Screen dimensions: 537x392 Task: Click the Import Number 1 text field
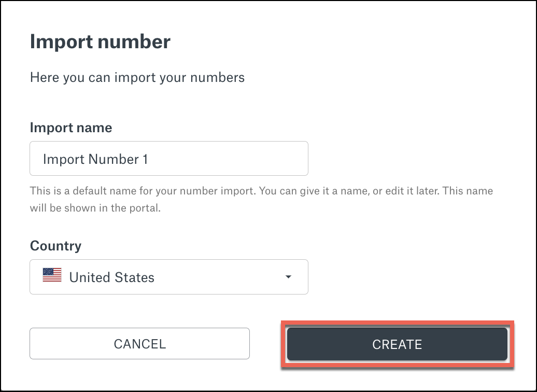[169, 158]
